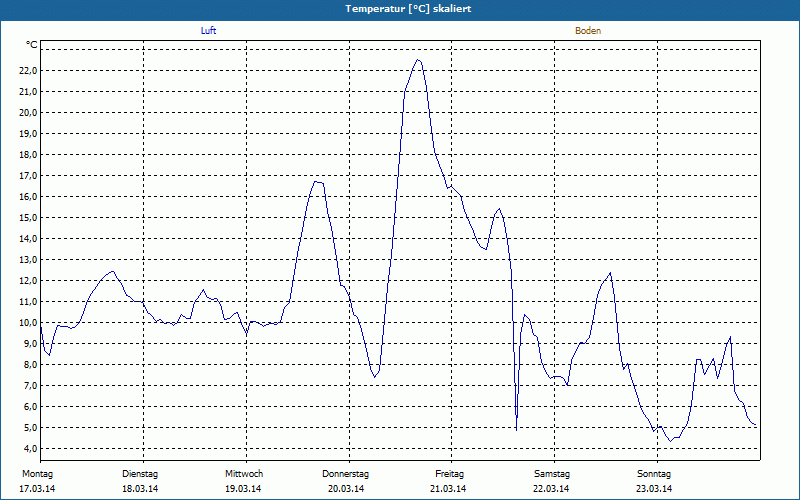Click the 22,0 y-axis value
800x500 pixels.
[x=28, y=71]
